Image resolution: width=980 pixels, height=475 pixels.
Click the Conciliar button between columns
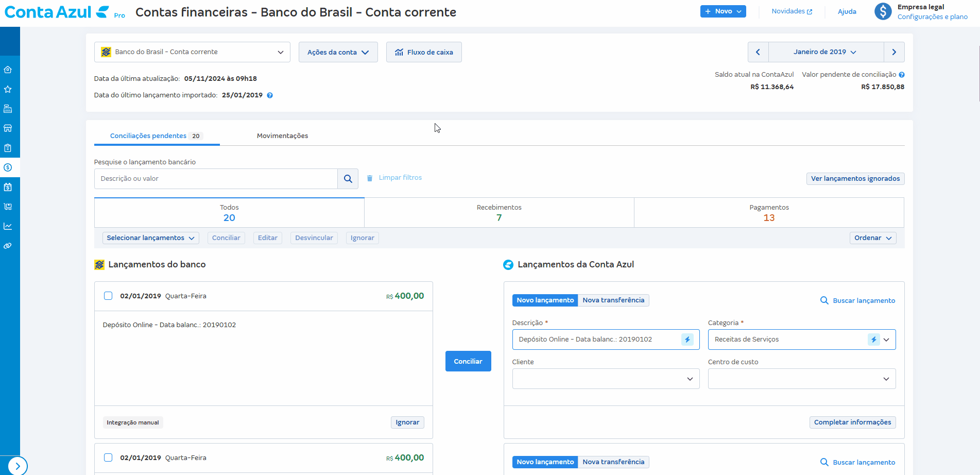pos(468,361)
